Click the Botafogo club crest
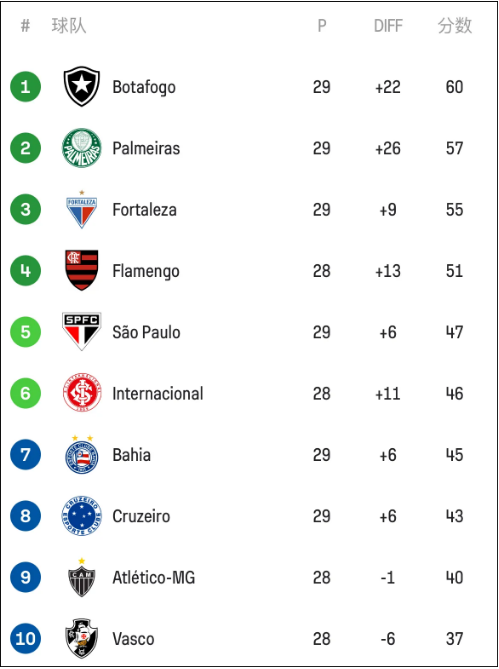 (x=81, y=87)
